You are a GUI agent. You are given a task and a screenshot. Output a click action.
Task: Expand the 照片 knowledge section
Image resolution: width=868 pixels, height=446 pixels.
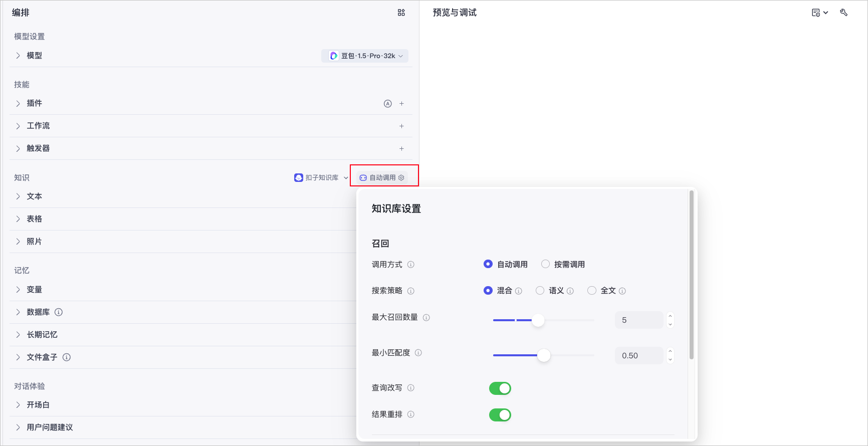click(18, 242)
